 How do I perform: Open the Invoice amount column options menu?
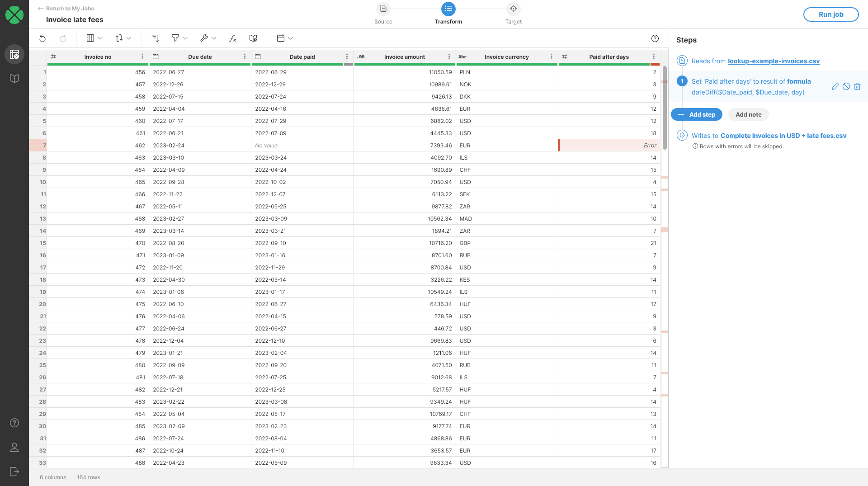449,57
